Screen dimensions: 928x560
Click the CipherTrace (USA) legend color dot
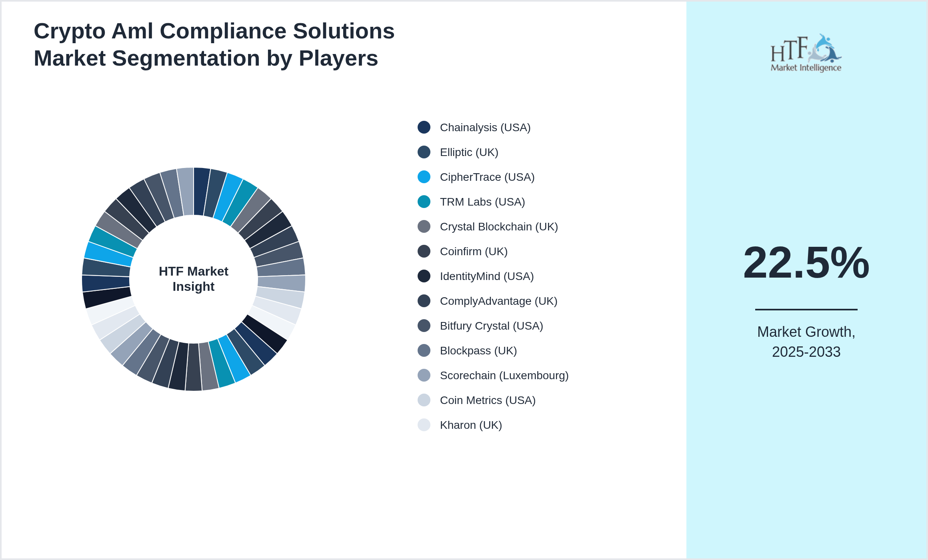(424, 177)
